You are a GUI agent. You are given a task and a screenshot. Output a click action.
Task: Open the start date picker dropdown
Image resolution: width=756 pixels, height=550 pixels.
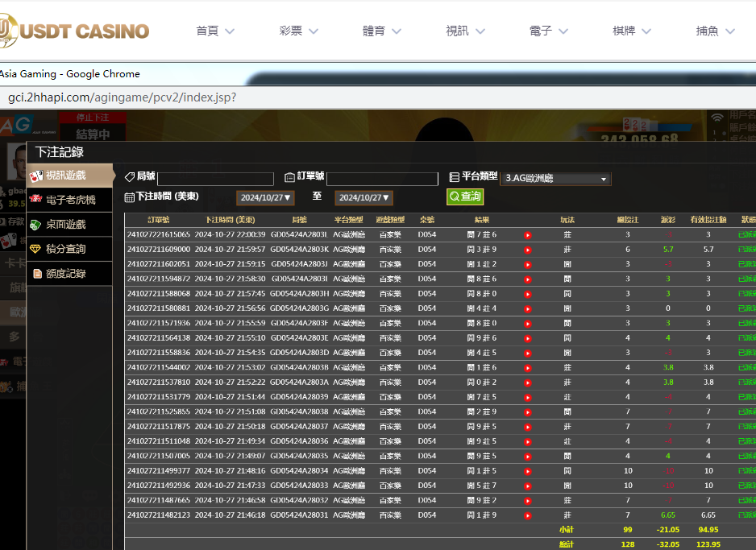[267, 197]
